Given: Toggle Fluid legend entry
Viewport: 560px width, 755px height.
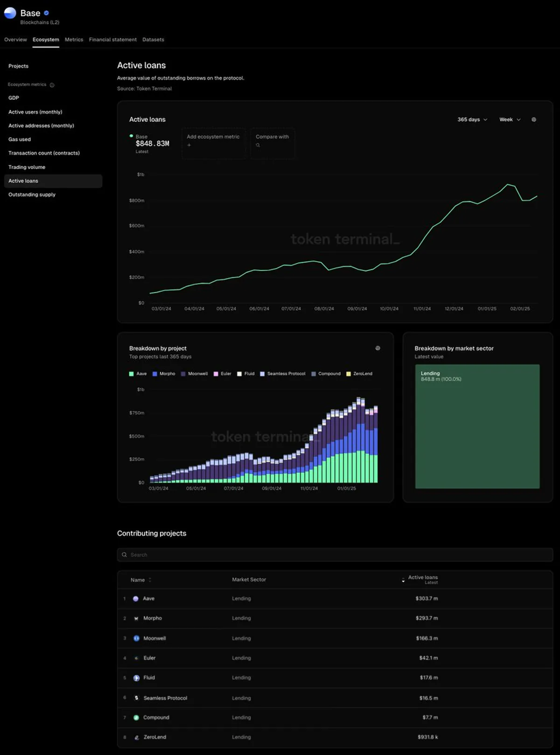Looking at the screenshot, I should (246, 374).
